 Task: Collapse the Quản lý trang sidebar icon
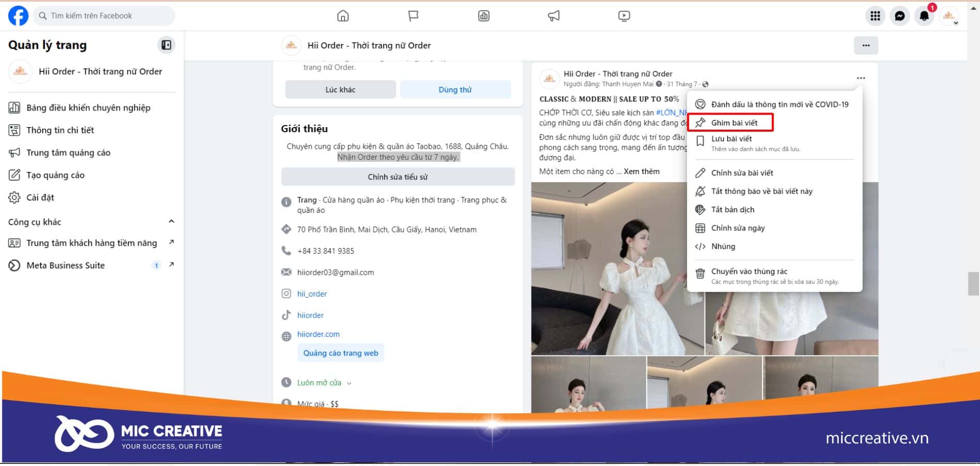click(166, 45)
